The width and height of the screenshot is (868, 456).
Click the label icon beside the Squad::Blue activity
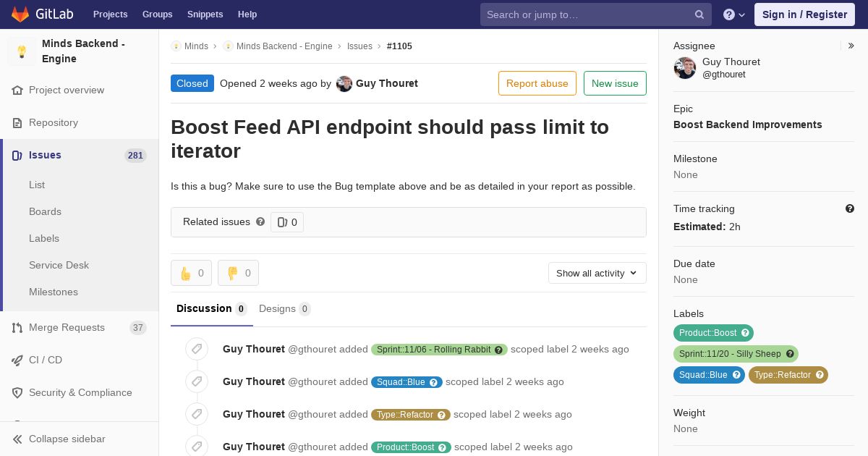[x=196, y=381]
